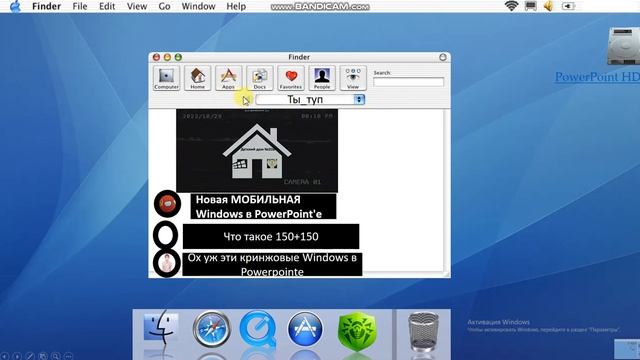This screenshot has width=640, height=360.
Task: Click the Search input field
Action: click(409, 82)
